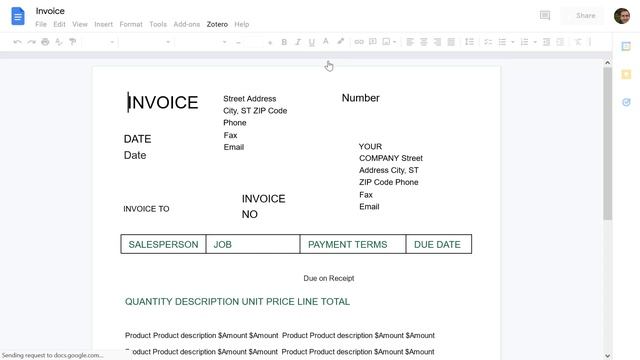Open the Tasks side panel
This screenshot has height=360, width=640.
626,102
